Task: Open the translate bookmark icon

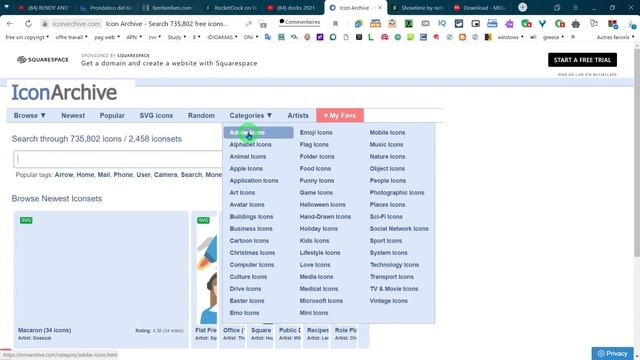Action: click(x=268, y=37)
